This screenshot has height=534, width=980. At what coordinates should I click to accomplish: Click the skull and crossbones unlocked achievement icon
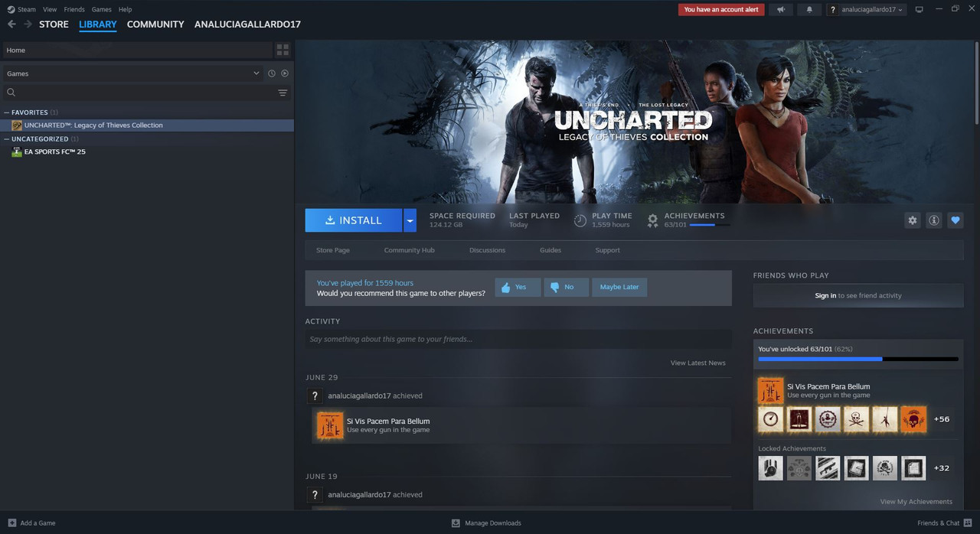click(x=856, y=419)
